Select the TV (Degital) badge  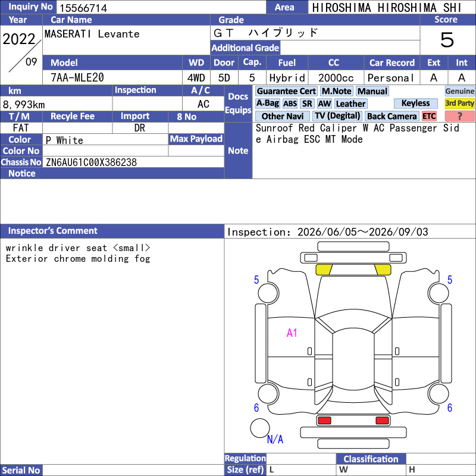(337, 116)
